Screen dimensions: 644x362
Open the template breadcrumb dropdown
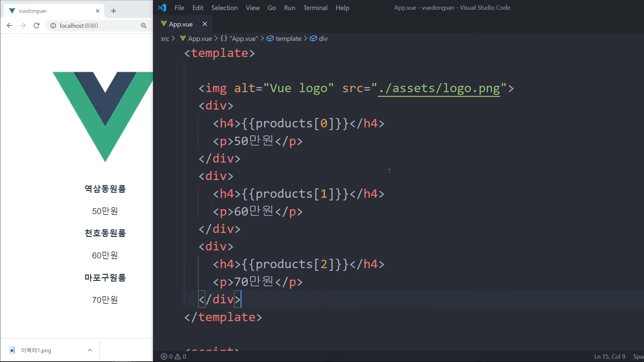pyautogui.click(x=288, y=39)
